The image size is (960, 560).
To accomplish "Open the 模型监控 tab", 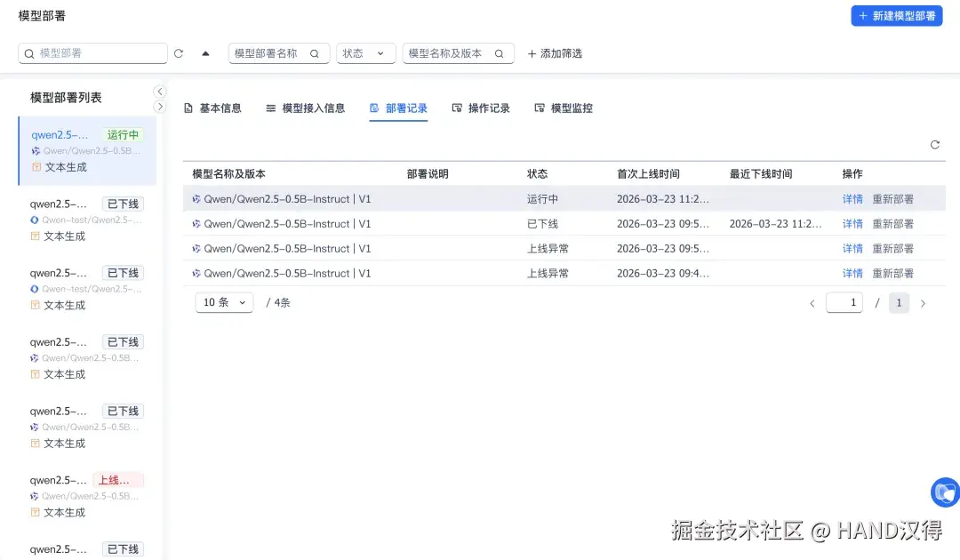I will pos(564,108).
